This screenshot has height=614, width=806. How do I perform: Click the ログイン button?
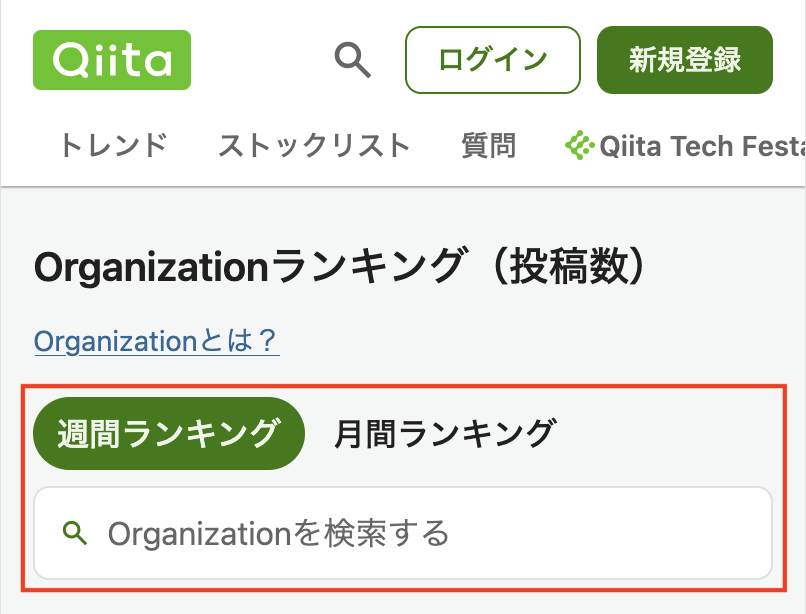pyautogui.click(x=493, y=60)
